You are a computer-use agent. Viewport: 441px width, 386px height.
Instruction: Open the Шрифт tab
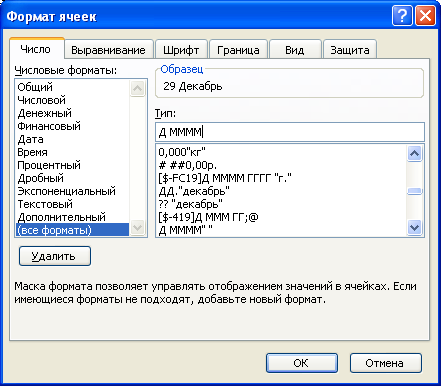(181, 50)
